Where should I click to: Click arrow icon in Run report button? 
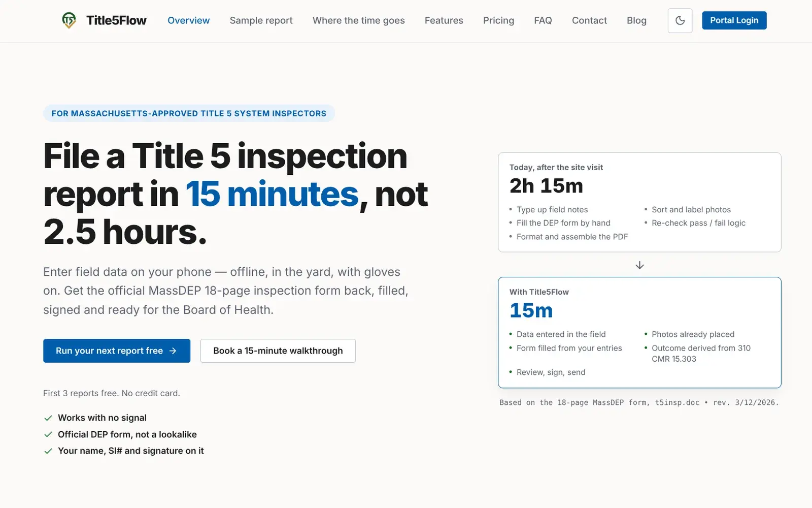(x=173, y=351)
